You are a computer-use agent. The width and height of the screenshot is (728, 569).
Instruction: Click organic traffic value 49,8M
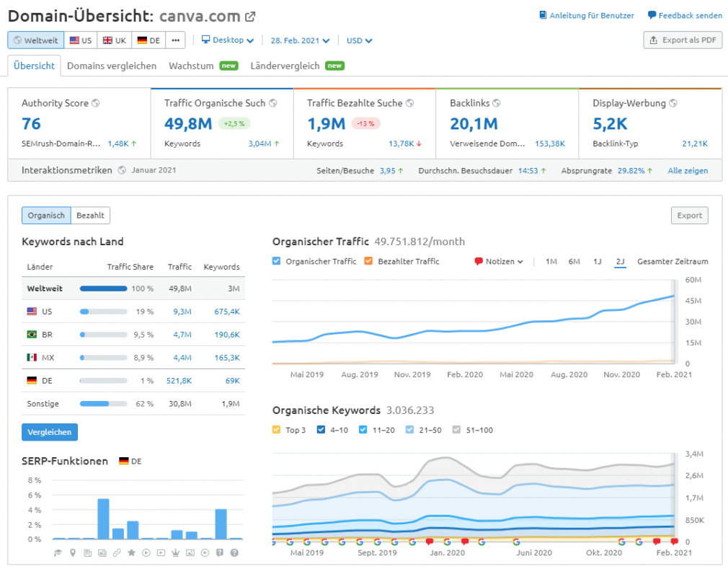(188, 123)
